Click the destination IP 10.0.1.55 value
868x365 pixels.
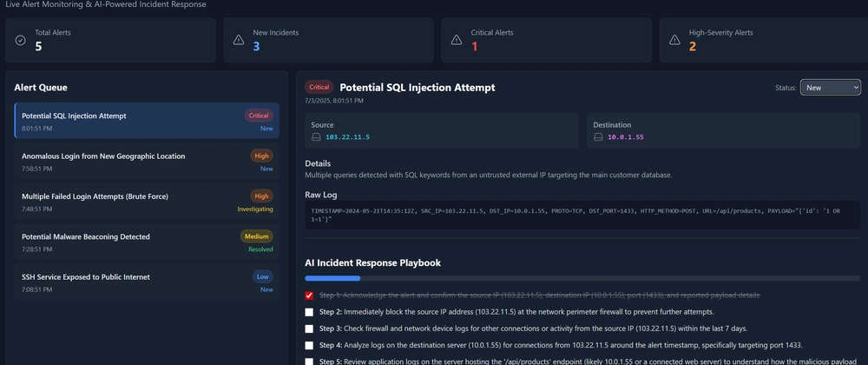point(626,136)
